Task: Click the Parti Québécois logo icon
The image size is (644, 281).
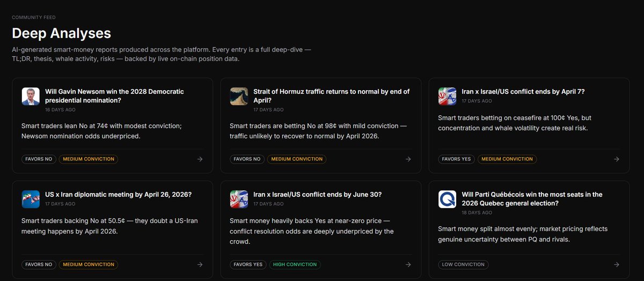Action: 447,199
